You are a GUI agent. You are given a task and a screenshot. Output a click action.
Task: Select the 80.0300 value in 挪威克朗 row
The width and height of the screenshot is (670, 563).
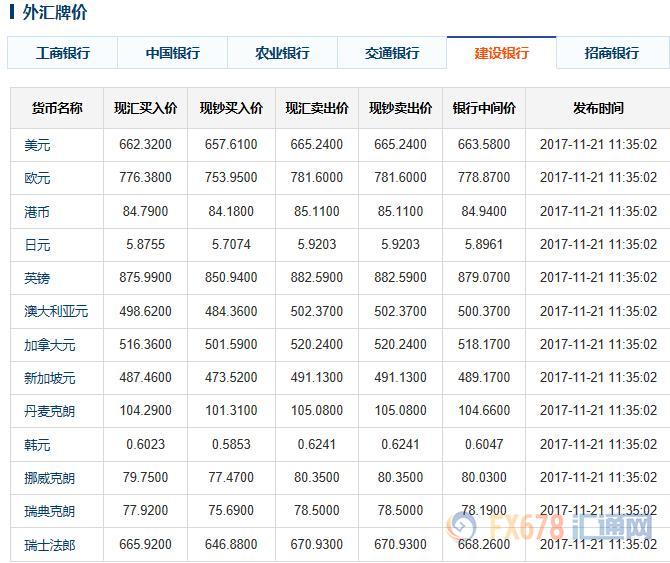click(484, 477)
